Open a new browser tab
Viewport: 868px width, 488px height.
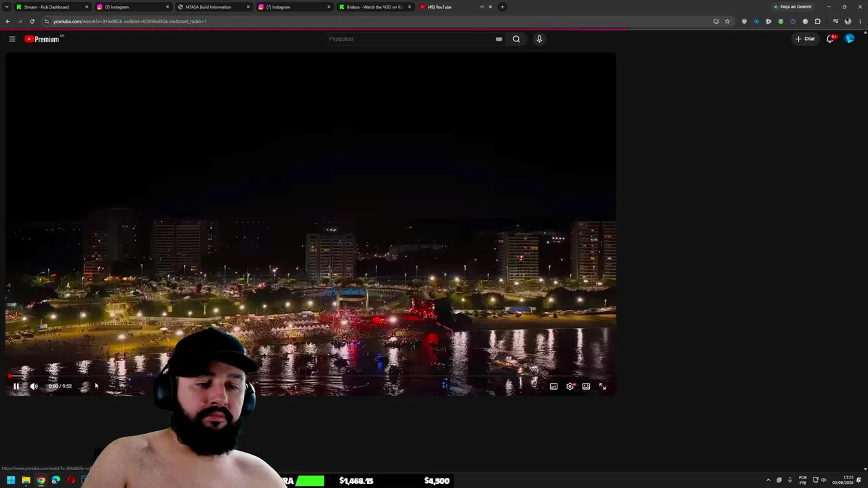pos(502,7)
